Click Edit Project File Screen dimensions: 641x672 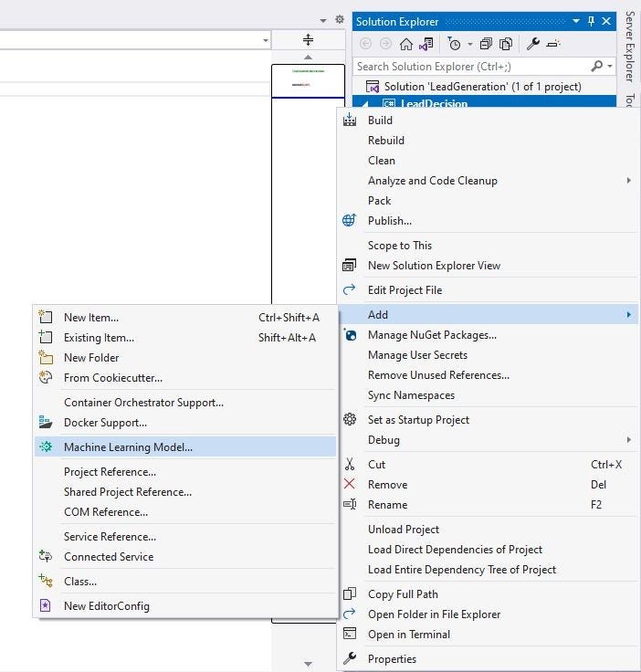488,290
